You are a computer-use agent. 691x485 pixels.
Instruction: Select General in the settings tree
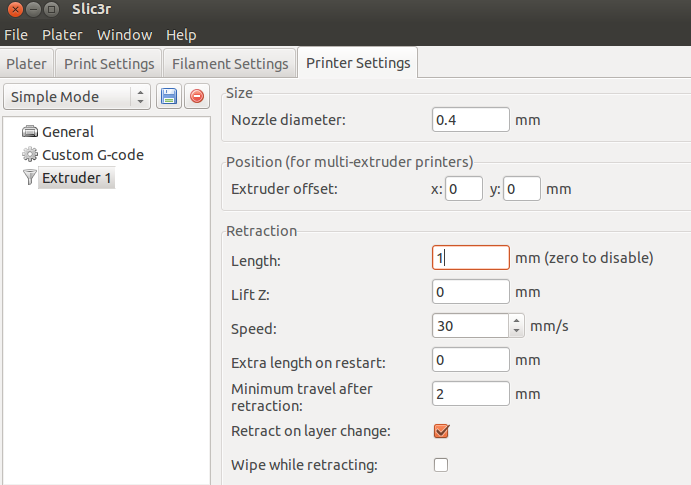click(68, 132)
